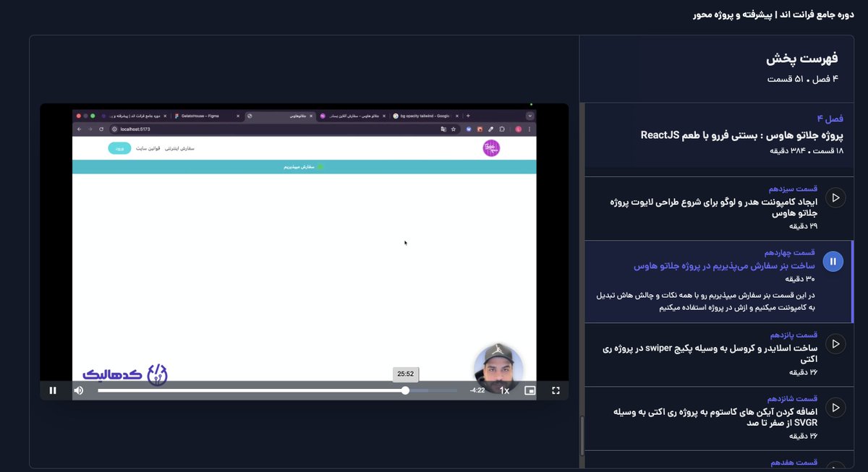The height and width of the screenshot is (472, 868).
Task: Open title ایجاد کامپوننت هدر و لوگو
Action: pyautogui.click(x=715, y=207)
